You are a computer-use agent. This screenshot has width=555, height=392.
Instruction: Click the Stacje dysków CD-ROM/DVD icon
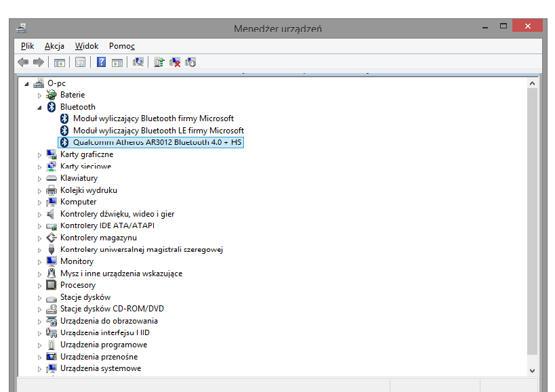click(x=52, y=309)
